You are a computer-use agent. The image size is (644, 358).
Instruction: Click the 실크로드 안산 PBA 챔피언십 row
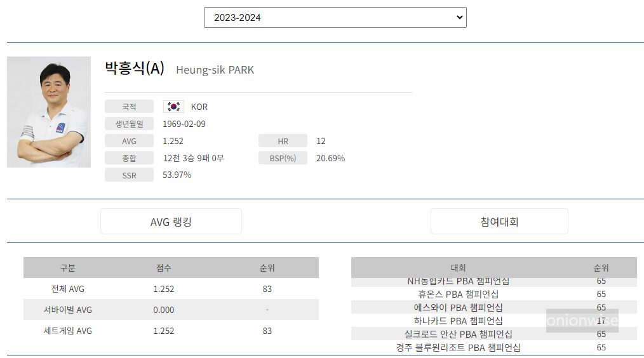tap(493, 334)
